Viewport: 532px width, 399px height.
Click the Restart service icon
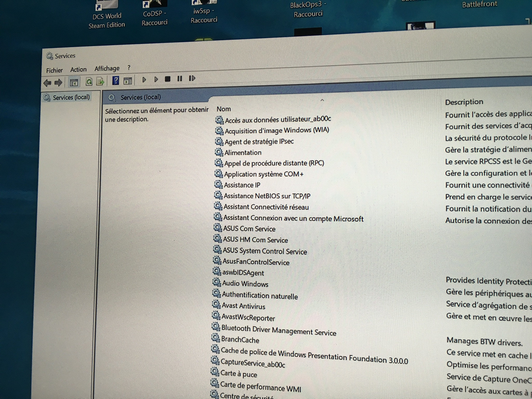point(192,78)
